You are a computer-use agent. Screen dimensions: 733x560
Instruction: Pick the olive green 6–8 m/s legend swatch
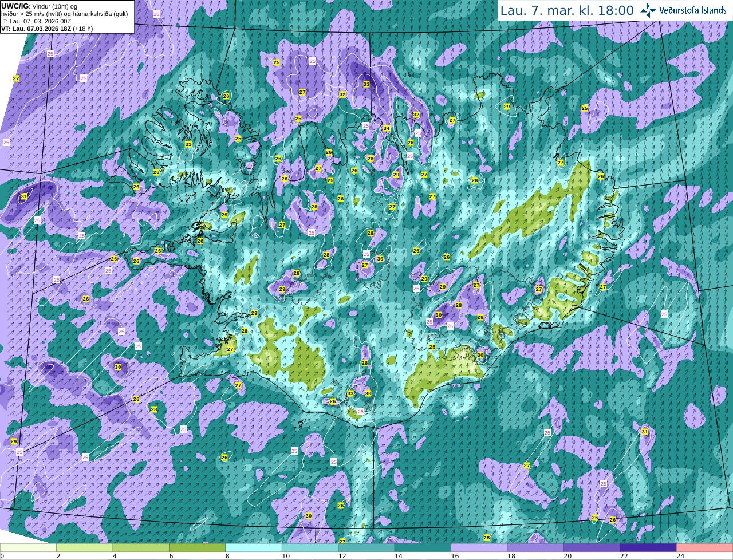198,547
